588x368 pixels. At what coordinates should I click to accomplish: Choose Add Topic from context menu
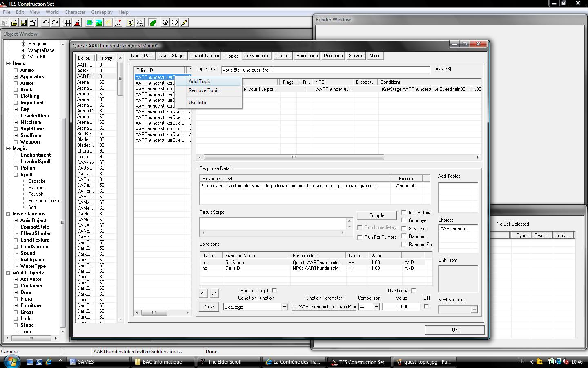pos(208,81)
